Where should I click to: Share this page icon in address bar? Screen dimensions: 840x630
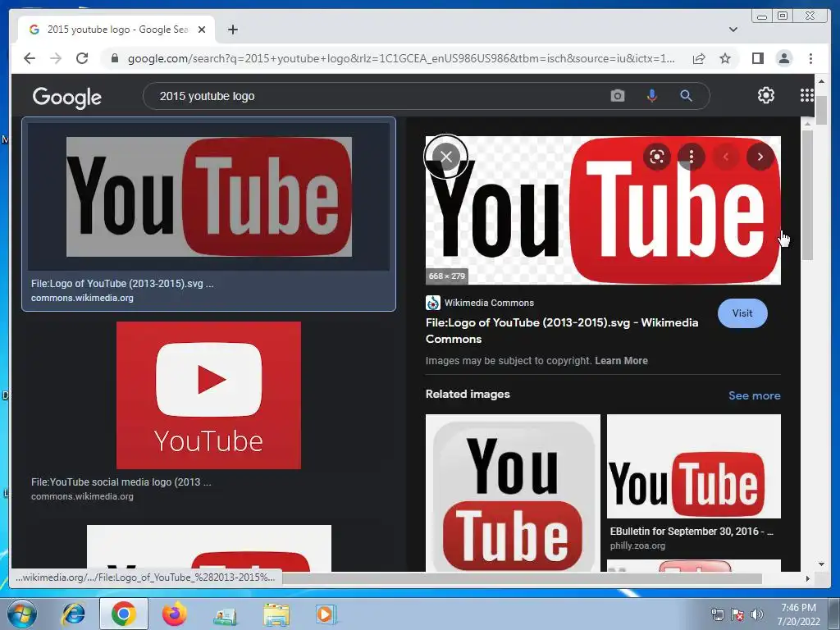click(699, 58)
